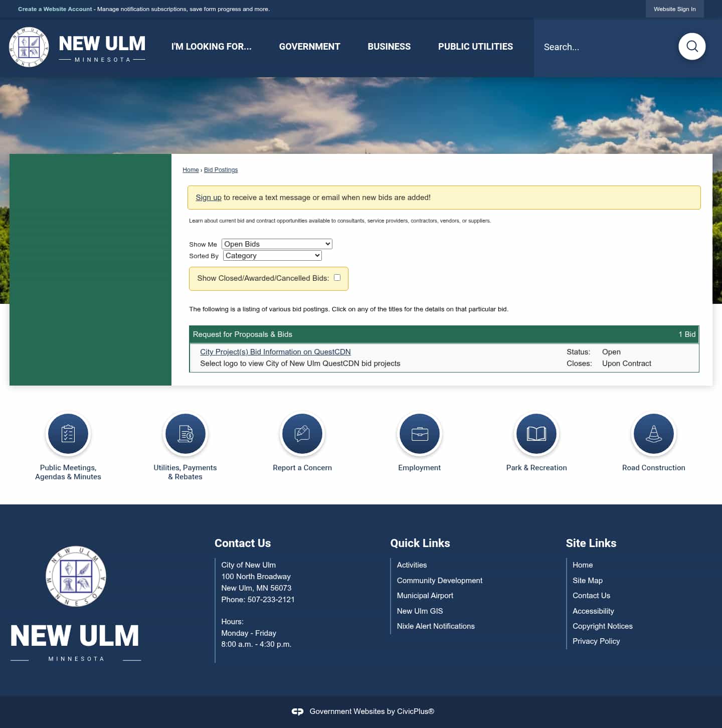The height and width of the screenshot is (728, 722).
Task: Click the Bid Postings breadcrumb link
Action: click(221, 170)
